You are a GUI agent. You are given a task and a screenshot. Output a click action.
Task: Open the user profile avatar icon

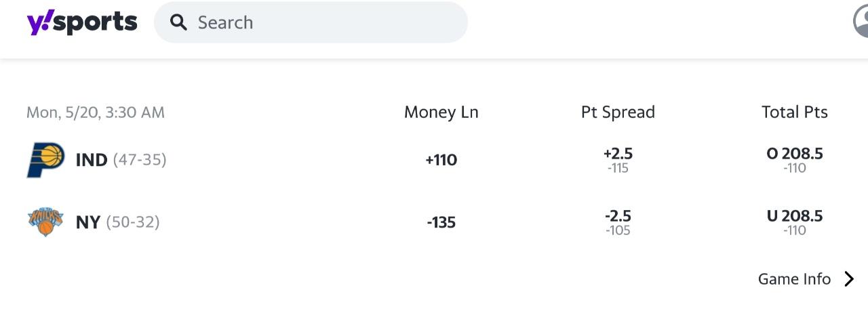(861, 22)
